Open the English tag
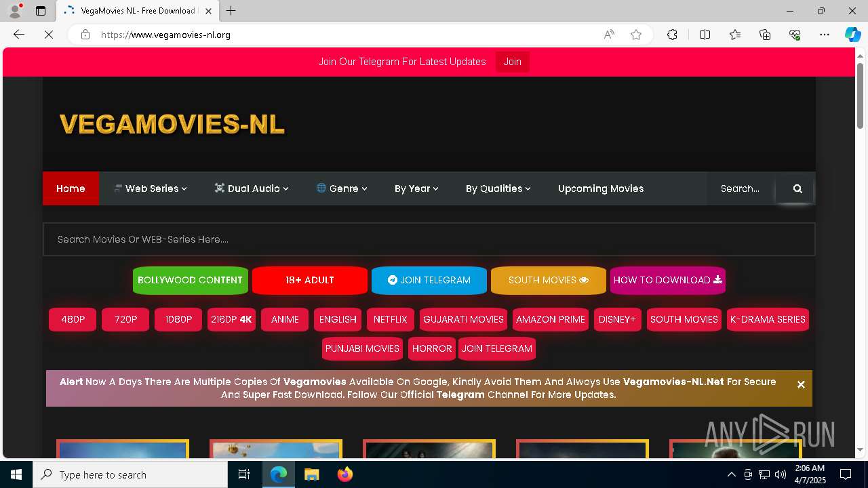The image size is (868, 488). (x=338, y=319)
